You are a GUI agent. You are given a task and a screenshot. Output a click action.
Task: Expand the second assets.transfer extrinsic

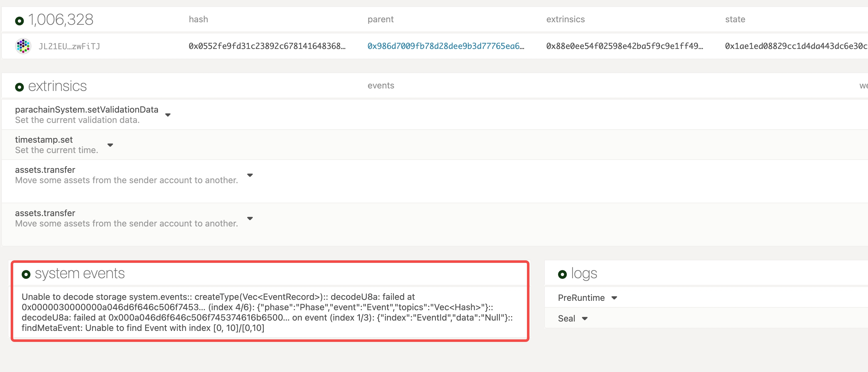[x=250, y=218]
